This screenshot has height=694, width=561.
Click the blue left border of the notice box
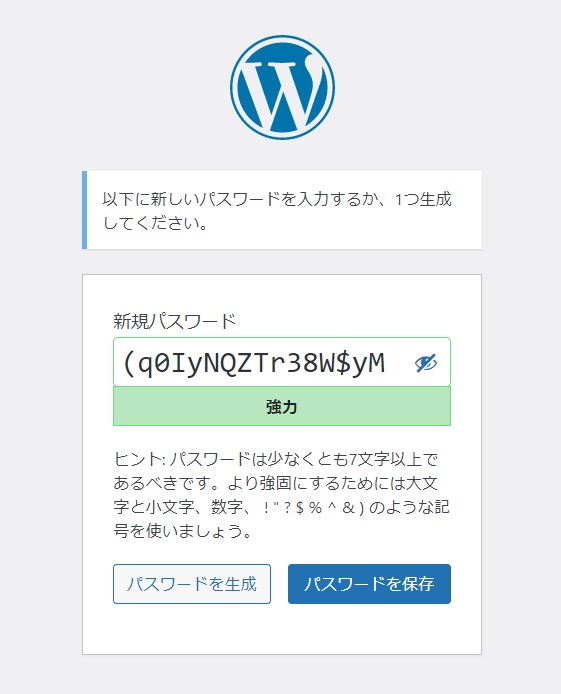[85, 210]
